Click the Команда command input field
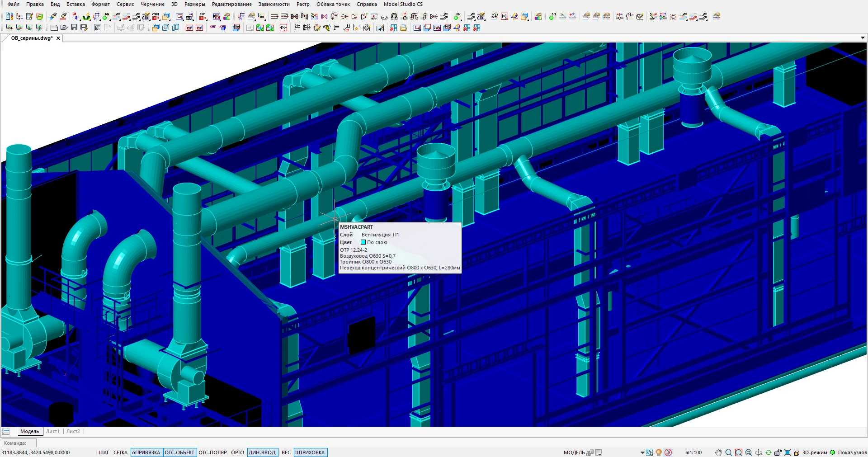The width and height of the screenshot is (868, 457). tap(226, 443)
